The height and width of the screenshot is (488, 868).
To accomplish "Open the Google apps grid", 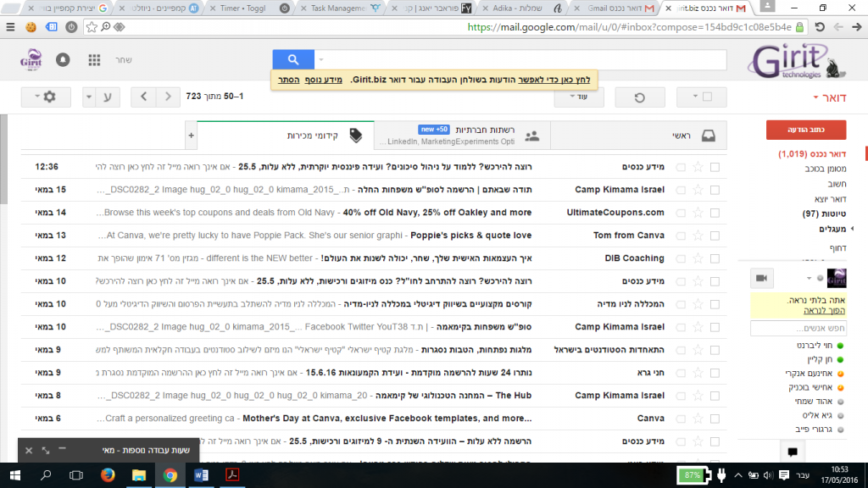I will 94,60.
